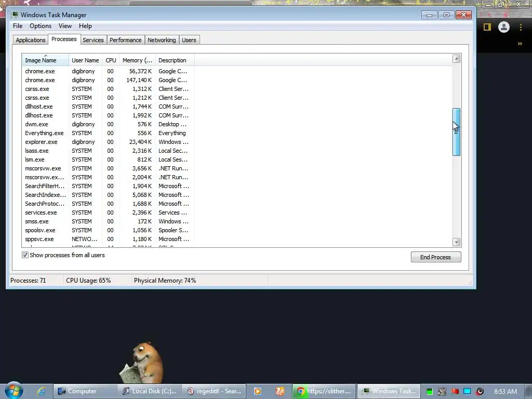This screenshot has width=532, height=399.
Task: Select the SearchProtoc... process
Action: click(108, 204)
